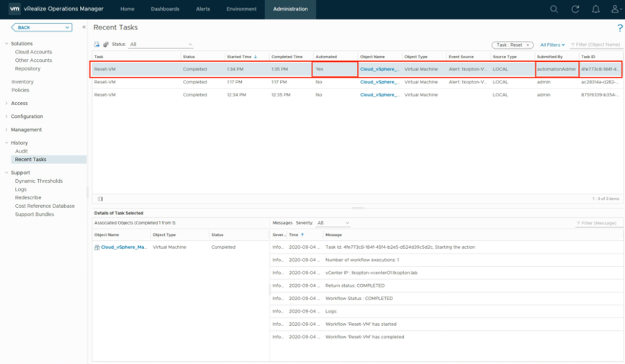
Task: Click the refresh icon in header
Action: (x=575, y=9)
